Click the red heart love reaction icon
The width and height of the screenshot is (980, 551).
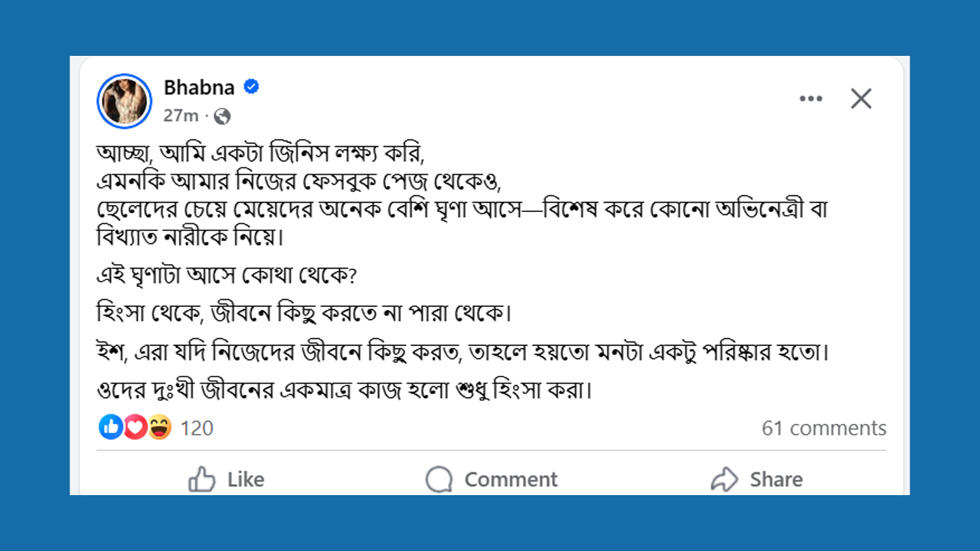(136, 427)
